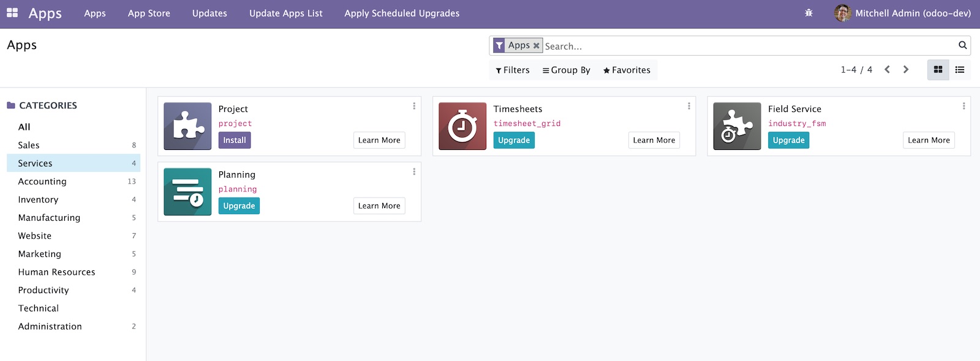Open the Apps menu item
This screenshot has width=980, height=361.
tap(95, 13)
